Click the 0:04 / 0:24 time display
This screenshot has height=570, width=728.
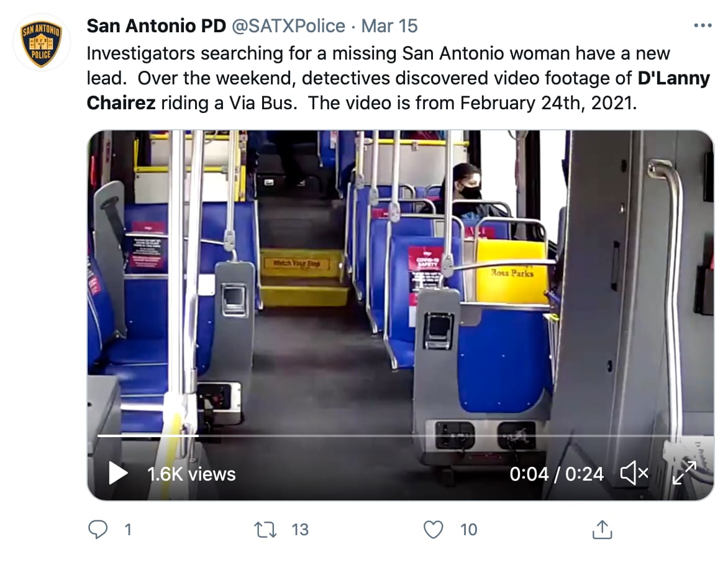click(556, 474)
